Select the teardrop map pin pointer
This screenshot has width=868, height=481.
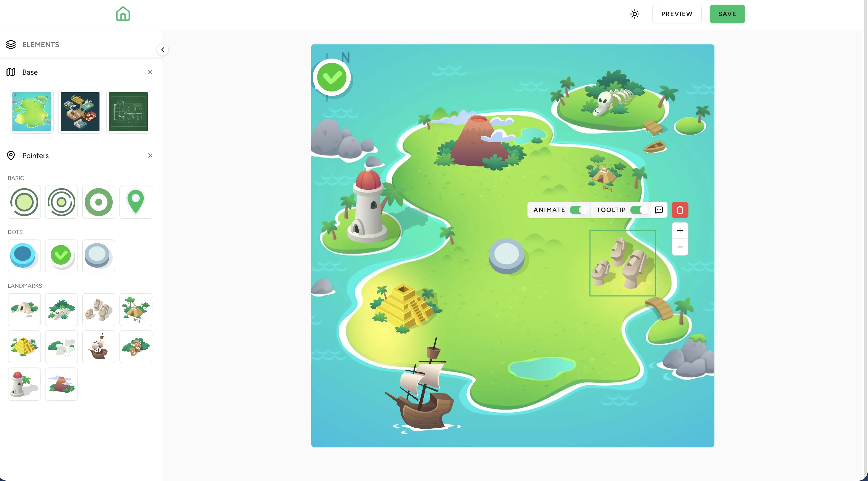136,202
